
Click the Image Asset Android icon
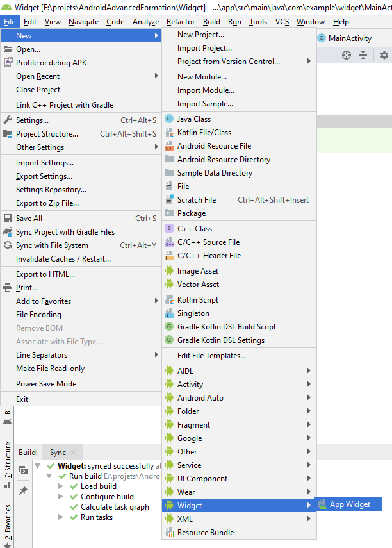pos(169,271)
